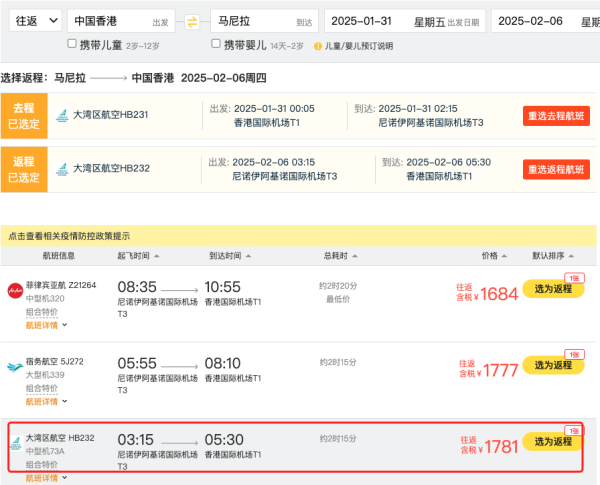
Task: Click 最低价 label under 约2时20分
Action: click(x=338, y=299)
